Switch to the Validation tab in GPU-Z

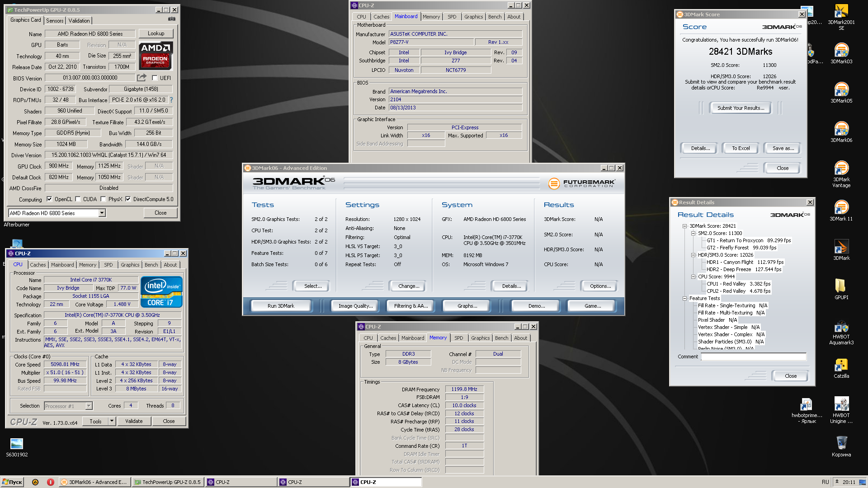pos(79,20)
